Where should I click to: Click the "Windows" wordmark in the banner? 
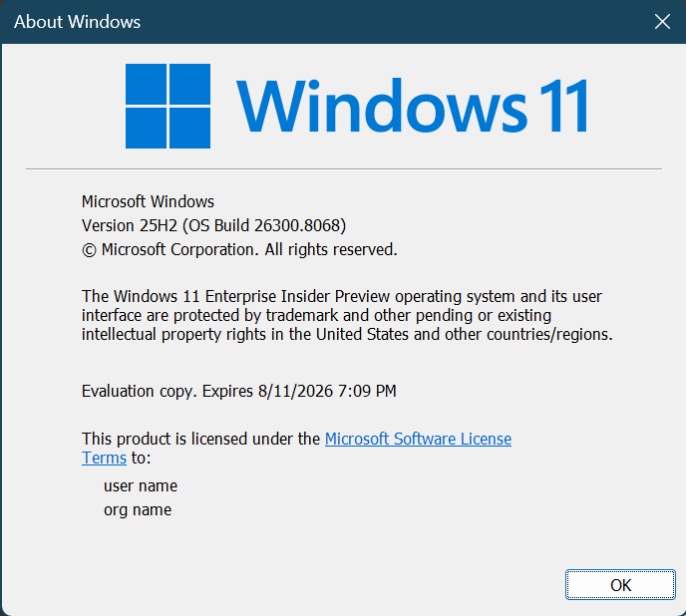(x=380, y=106)
